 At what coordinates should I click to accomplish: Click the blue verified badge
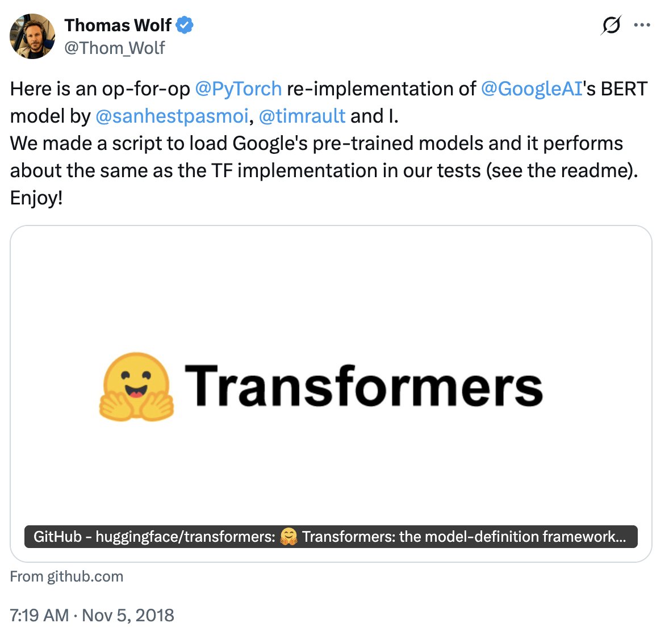click(185, 25)
